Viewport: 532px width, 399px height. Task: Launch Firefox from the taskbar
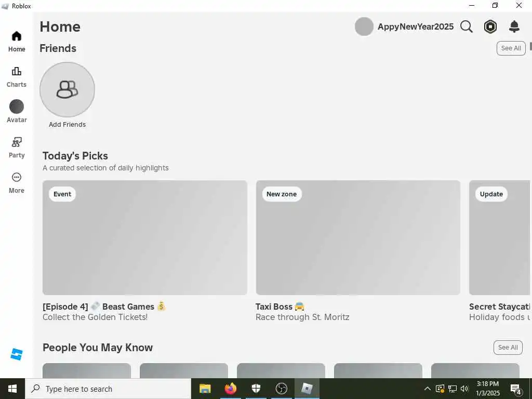point(230,389)
